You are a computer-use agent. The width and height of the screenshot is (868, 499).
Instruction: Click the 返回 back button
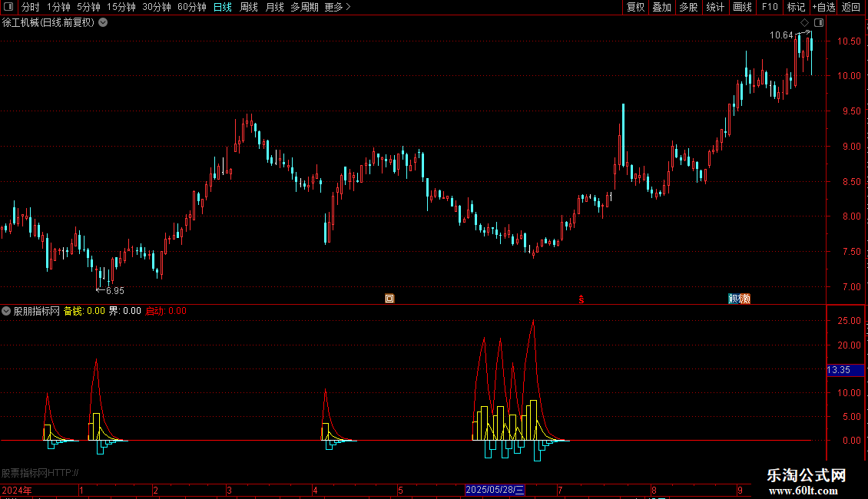[851, 7]
